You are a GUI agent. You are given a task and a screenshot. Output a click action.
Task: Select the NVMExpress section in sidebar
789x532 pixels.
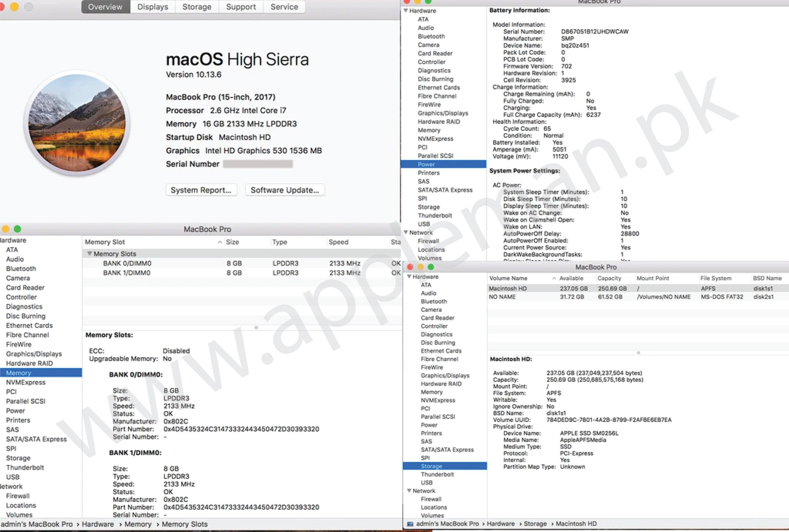point(25,382)
